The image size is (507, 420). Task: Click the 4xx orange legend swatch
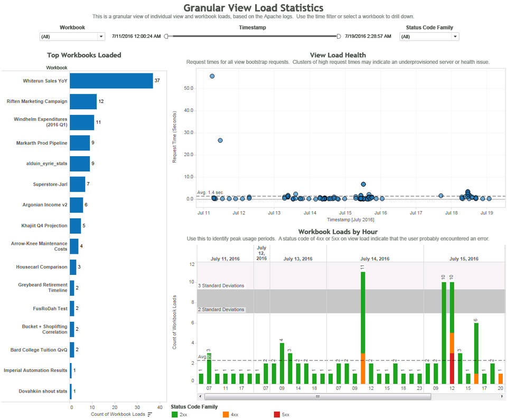(226, 414)
